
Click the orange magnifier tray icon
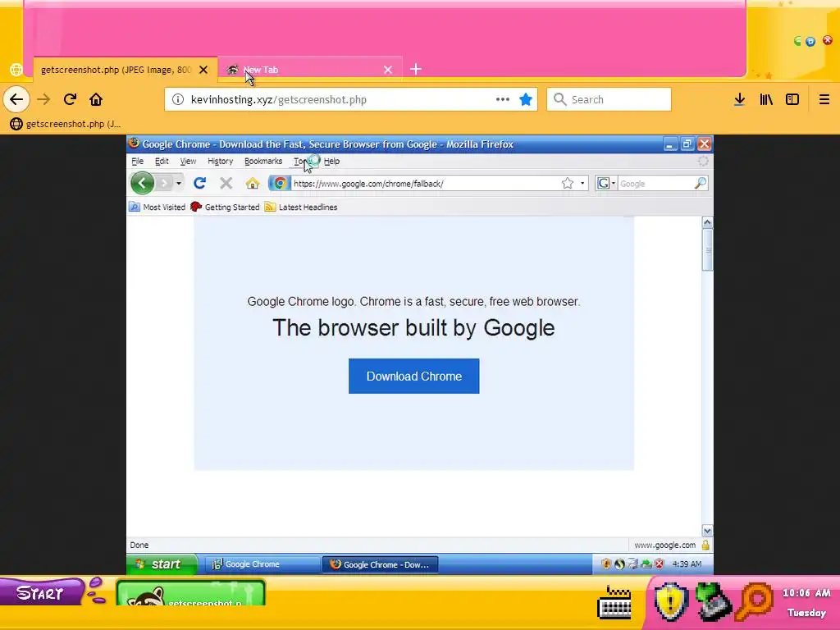tap(754, 602)
